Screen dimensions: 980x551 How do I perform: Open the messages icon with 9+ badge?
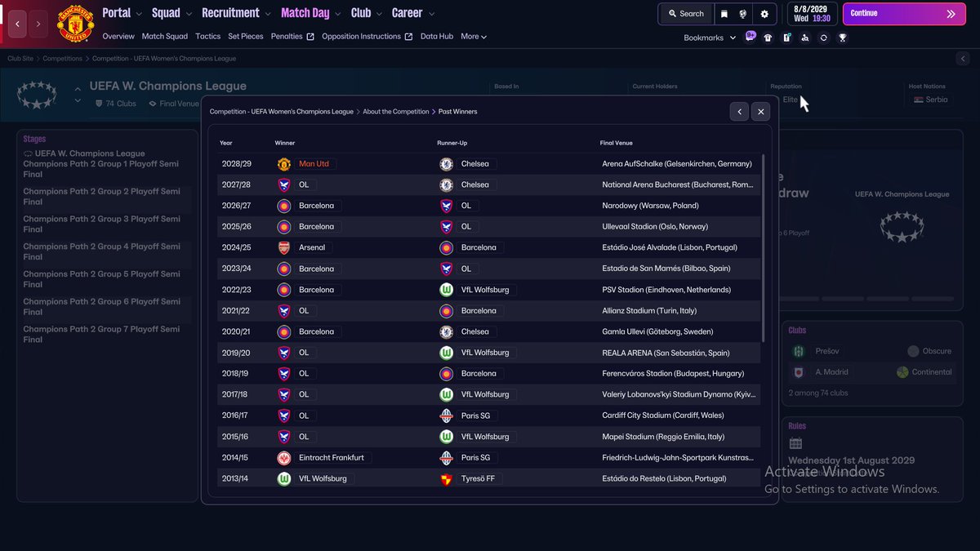(x=751, y=37)
